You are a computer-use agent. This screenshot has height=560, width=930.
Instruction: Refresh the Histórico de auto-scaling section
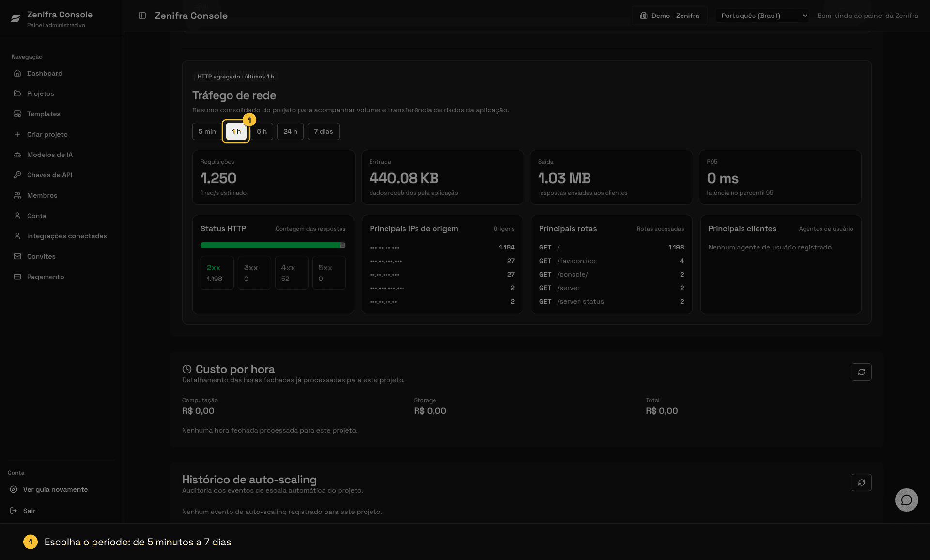(x=861, y=482)
